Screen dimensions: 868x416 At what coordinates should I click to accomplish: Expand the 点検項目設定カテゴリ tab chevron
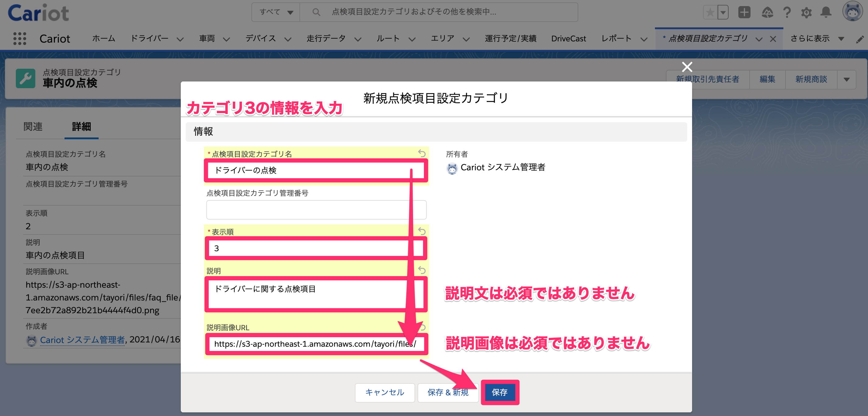[759, 39]
